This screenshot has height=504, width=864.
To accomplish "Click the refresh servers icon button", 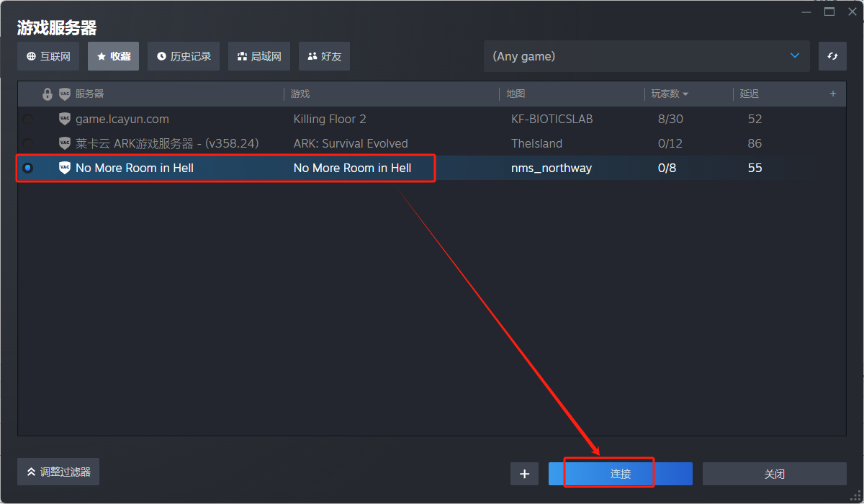I will (832, 56).
